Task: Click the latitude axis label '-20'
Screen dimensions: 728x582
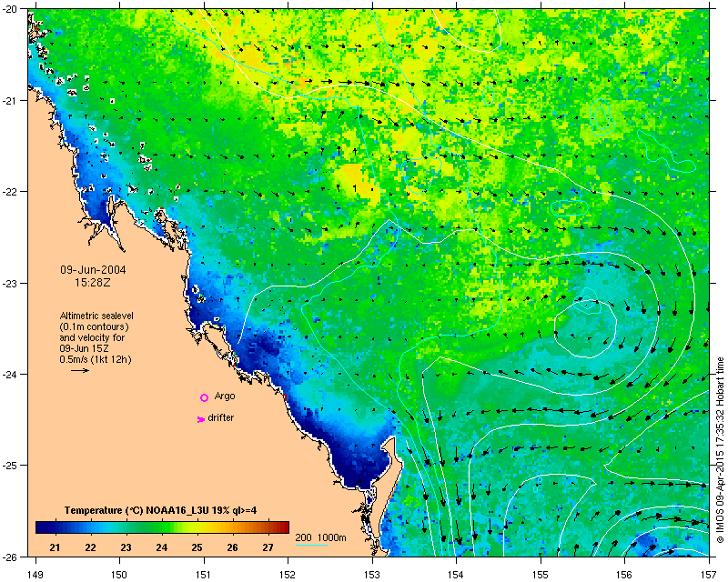Action: tap(10, 9)
